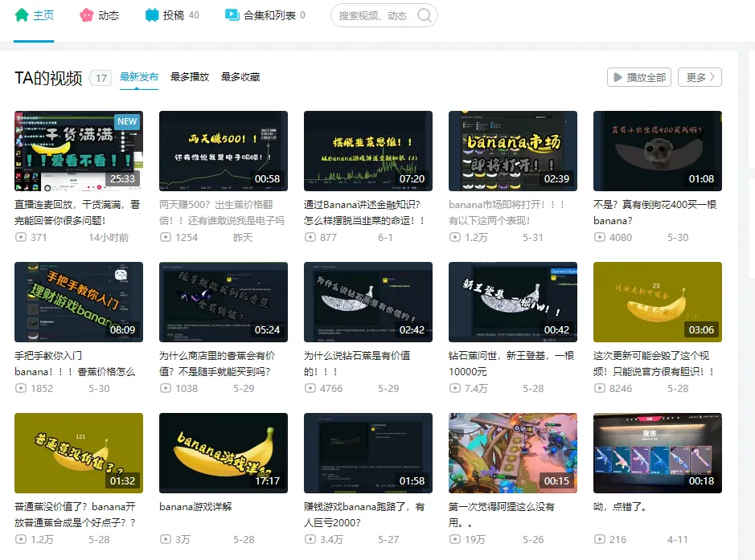Image resolution: width=755 pixels, height=560 pixels.
Task: Open title 不是？真有倒狗花400买一根banana
Action: pos(654,213)
